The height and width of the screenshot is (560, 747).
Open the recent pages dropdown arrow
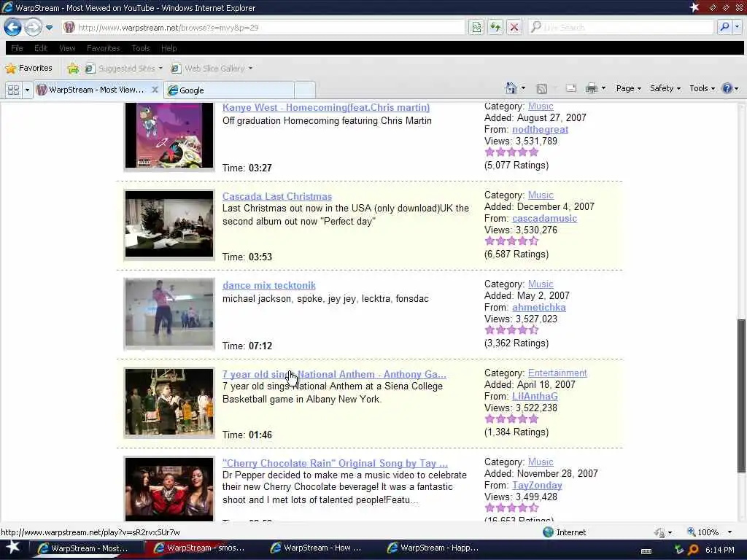[x=49, y=28]
